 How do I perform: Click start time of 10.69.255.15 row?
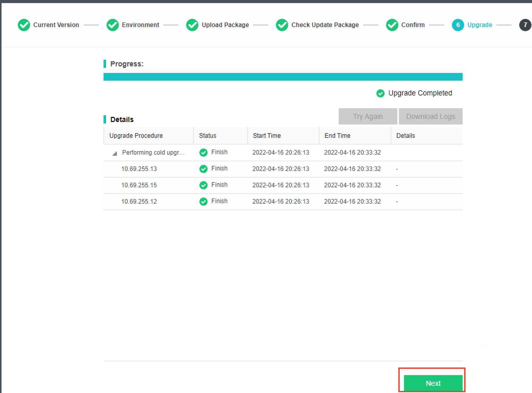coord(281,185)
